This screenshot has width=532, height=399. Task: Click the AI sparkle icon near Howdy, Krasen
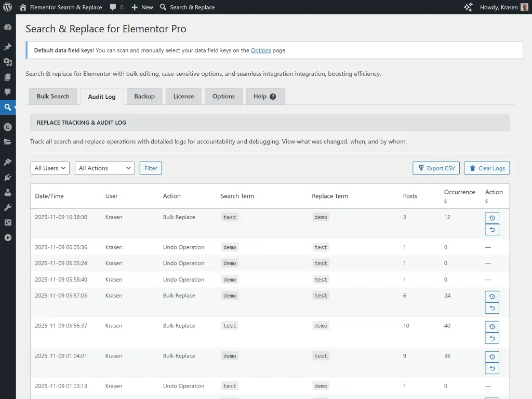point(468,7)
